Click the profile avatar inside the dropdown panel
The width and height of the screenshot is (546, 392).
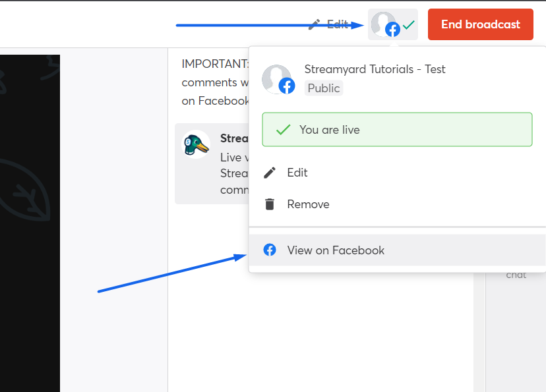[275, 77]
